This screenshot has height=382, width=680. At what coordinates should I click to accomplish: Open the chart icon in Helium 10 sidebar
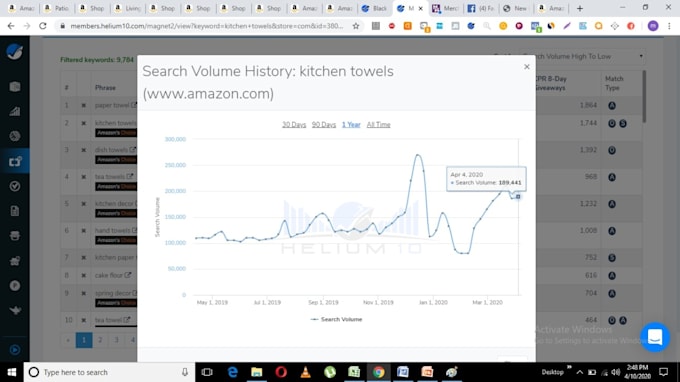(15, 111)
